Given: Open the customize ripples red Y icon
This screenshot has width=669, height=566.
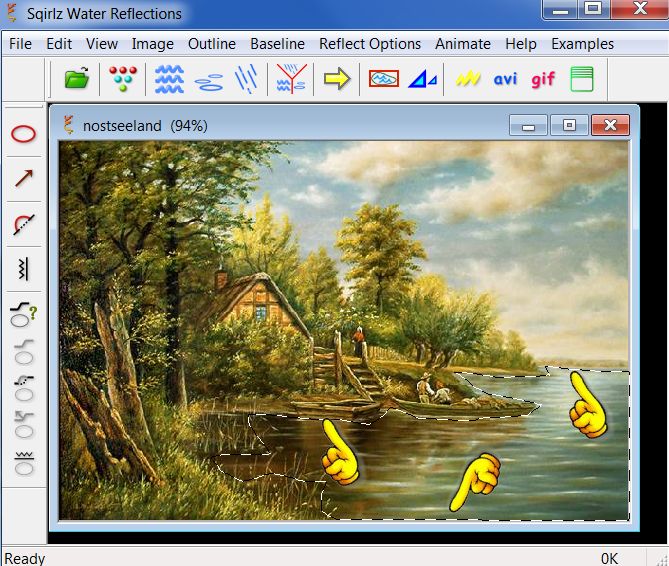Looking at the screenshot, I should click(x=291, y=79).
